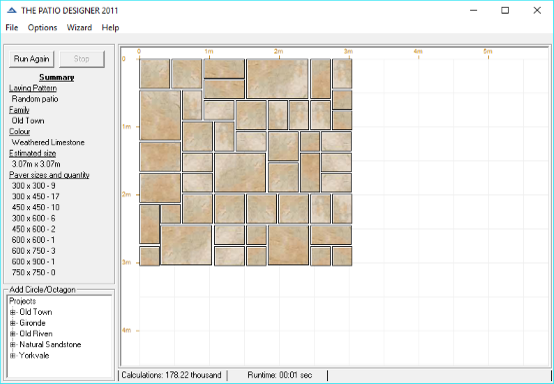Expand the Yorkvale project node

coord(13,355)
